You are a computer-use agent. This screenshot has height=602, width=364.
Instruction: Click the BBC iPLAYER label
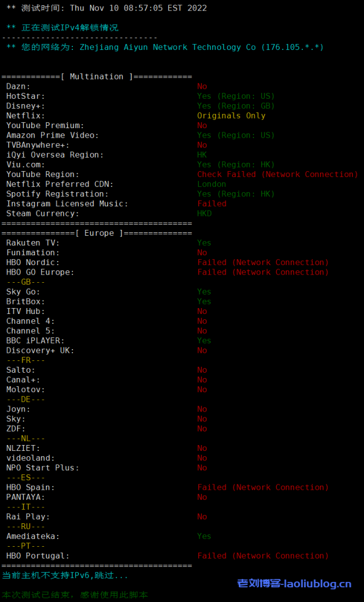pos(35,340)
